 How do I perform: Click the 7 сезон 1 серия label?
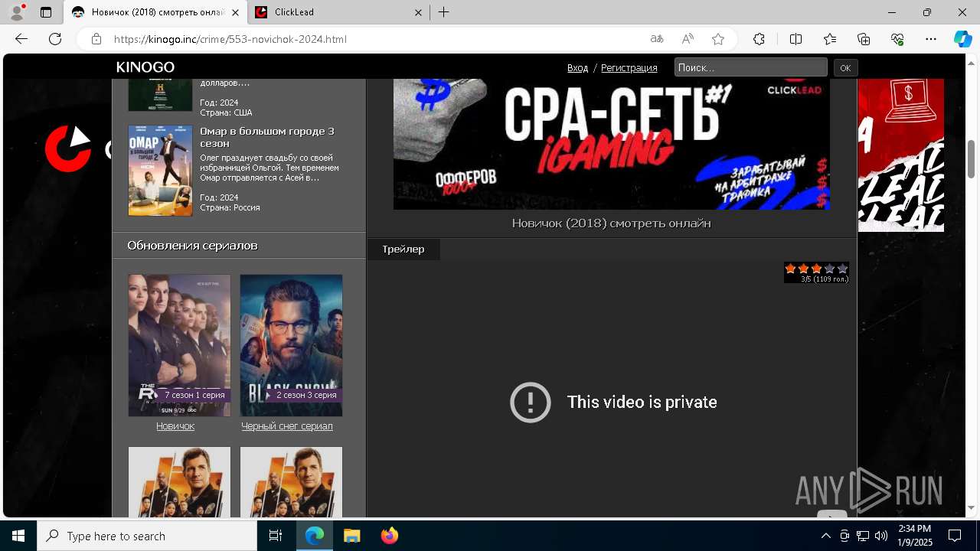click(x=194, y=395)
